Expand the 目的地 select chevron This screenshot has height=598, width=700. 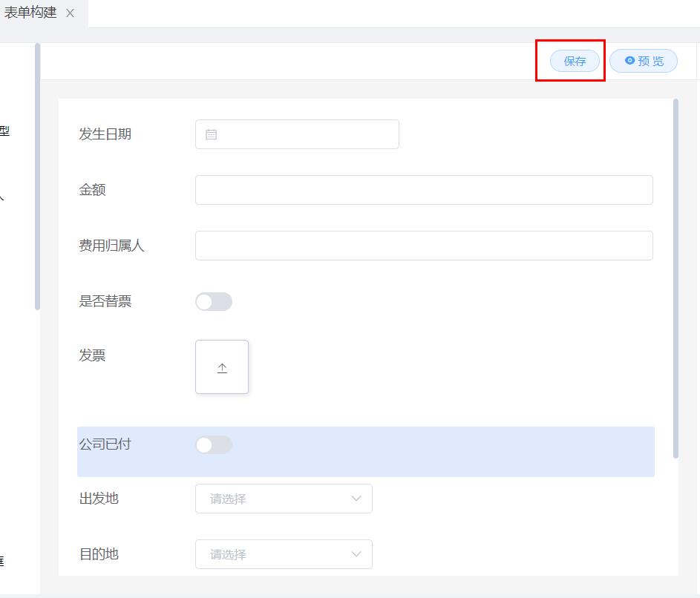pyautogui.click(x=356, y=554)
